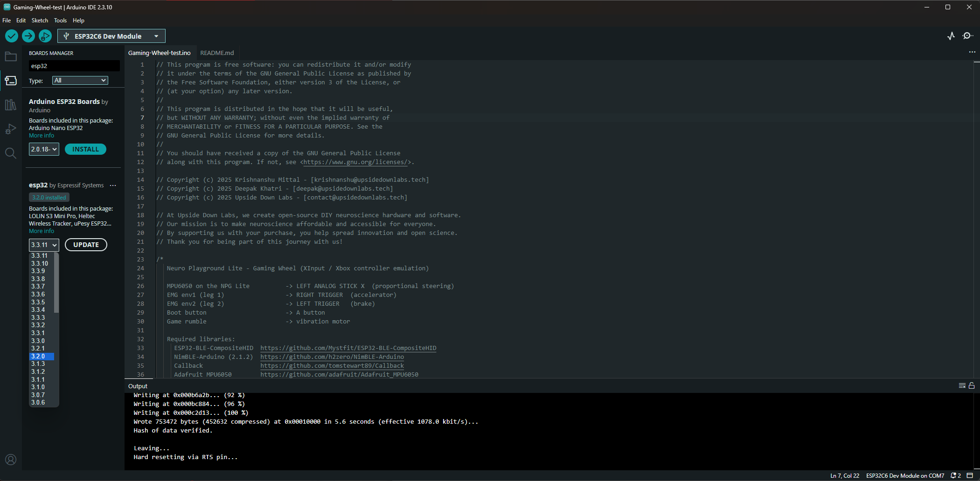Click the Verify sketch checkmark button
980x481 pixels.
[12, 36]
